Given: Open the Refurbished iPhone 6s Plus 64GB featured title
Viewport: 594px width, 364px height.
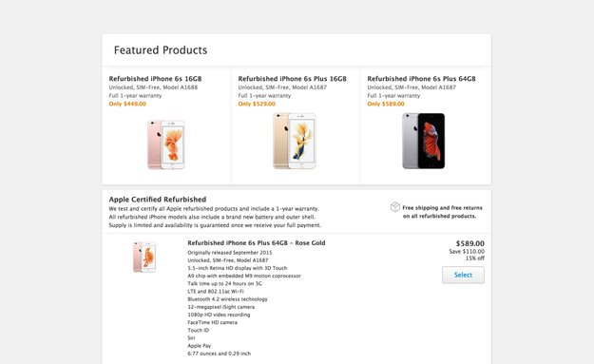Looking at the screenshot, I should pyautogui.click(x=421, y=79).
